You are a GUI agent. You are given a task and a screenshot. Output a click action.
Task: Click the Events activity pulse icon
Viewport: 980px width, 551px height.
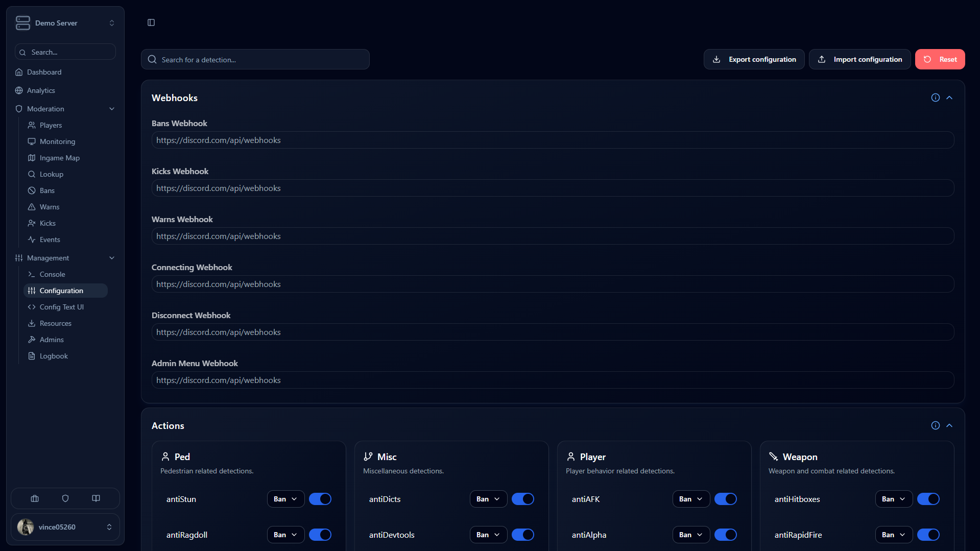(32, 239)
